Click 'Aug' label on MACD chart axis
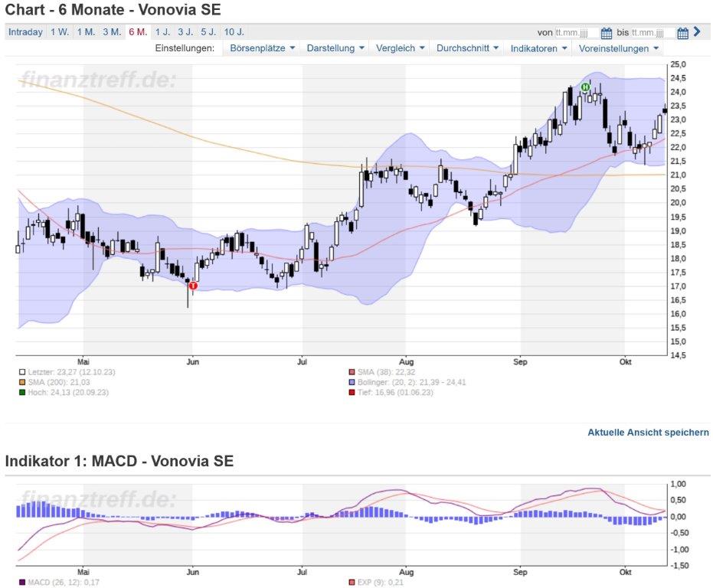The image size is (713, 588). 407,572
